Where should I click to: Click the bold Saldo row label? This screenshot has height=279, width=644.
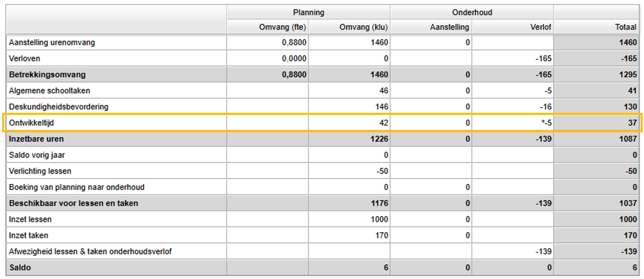20,268
